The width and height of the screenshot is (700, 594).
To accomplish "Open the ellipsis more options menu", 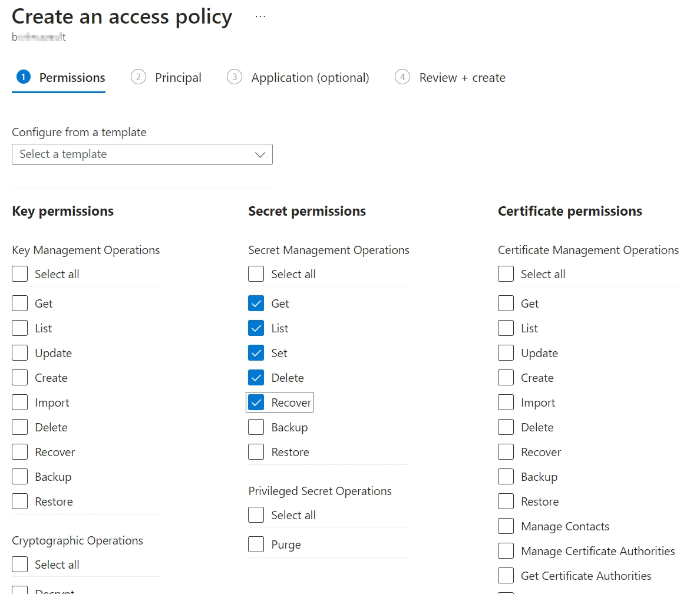I will point(260,16).
